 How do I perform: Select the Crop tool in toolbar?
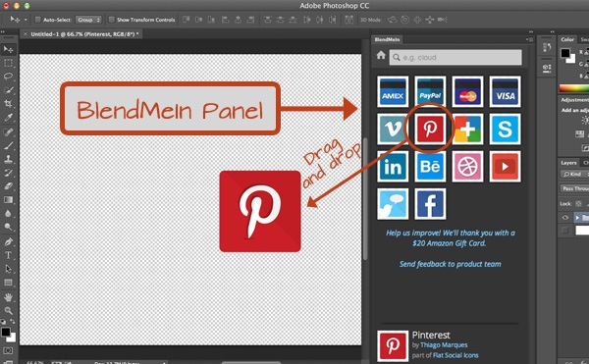8,103
